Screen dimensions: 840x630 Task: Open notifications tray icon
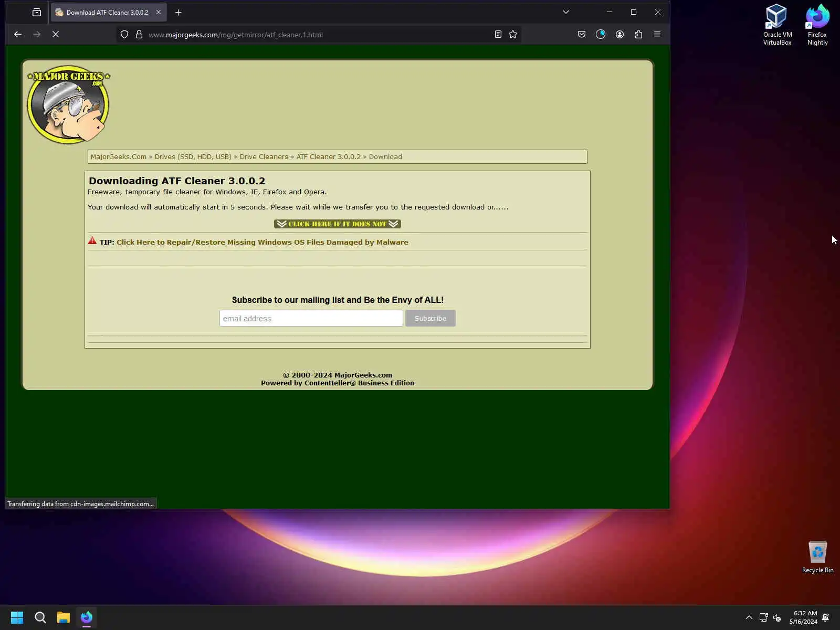pyautogui.click(x=826, y=617)
